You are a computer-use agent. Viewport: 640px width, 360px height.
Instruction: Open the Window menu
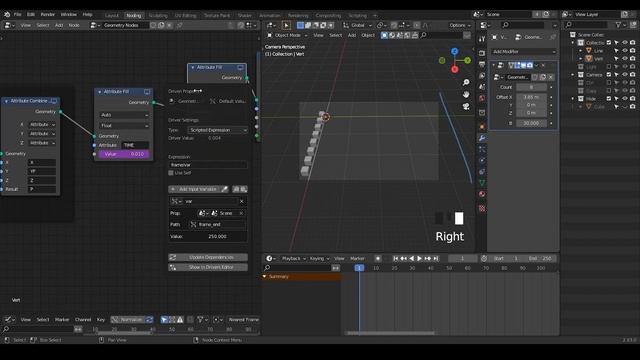coord(69,14)
